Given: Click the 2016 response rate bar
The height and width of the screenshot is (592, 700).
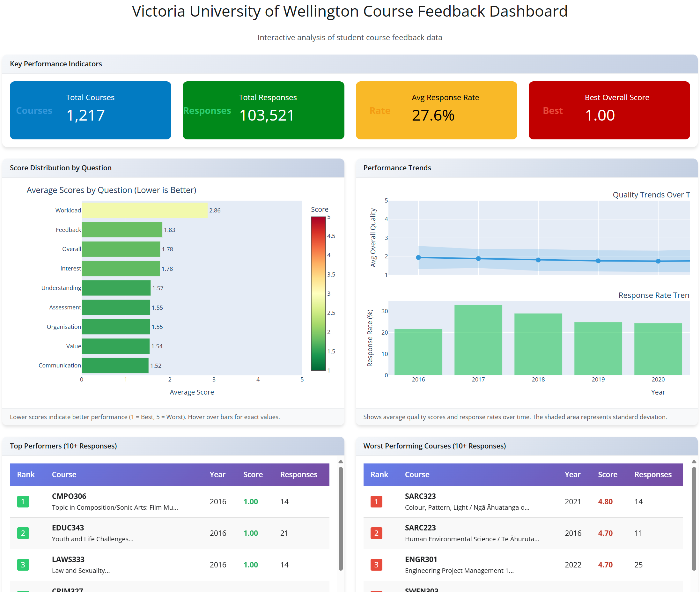Looking at the screenshot, I should 418,352.
